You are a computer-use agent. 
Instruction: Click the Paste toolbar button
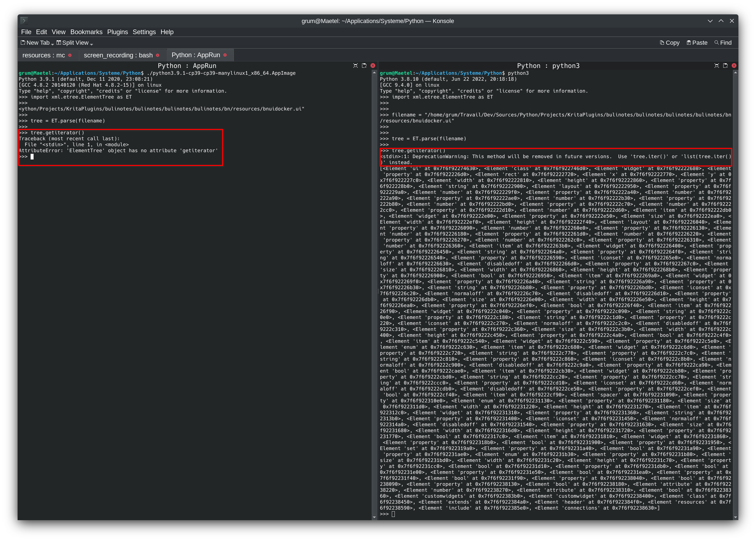697,43
